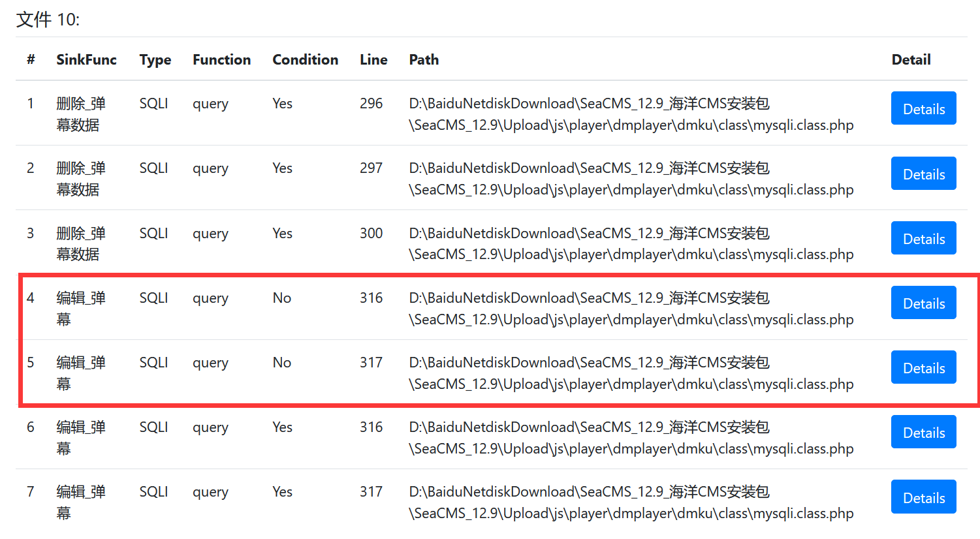Image resolution: width=980 pixels, height=539 pixels.
Task: Click the 'No' condition in row 4
Action: 281,298
